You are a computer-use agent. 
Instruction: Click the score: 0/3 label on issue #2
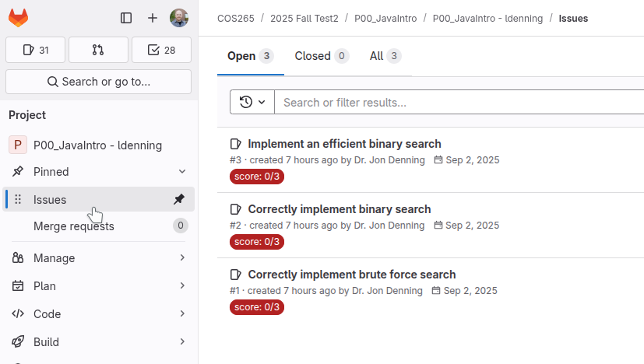[x=257, y=242]
